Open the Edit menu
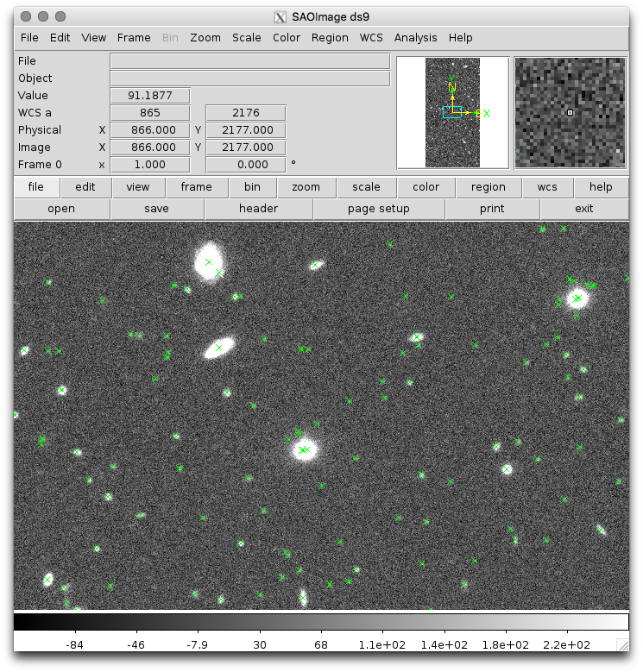The height and width of the screenshot is (672, 643). coord(60,38)
